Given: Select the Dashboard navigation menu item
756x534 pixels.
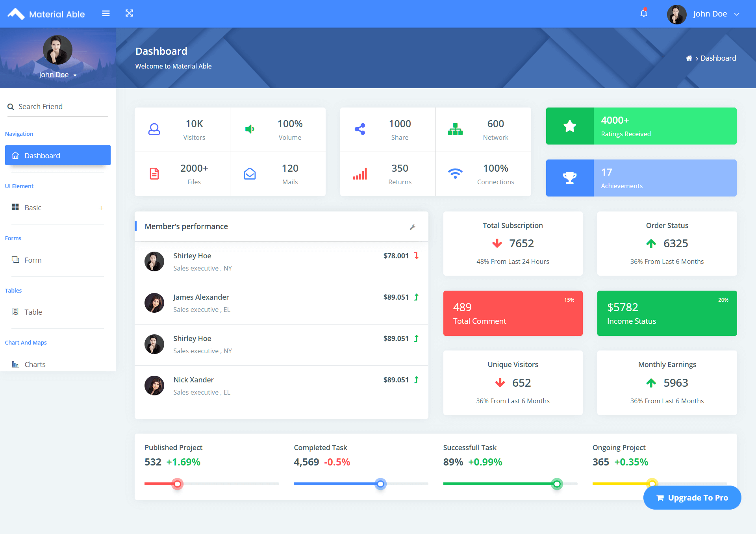Looking at the screenshot, I should [57, 155].
